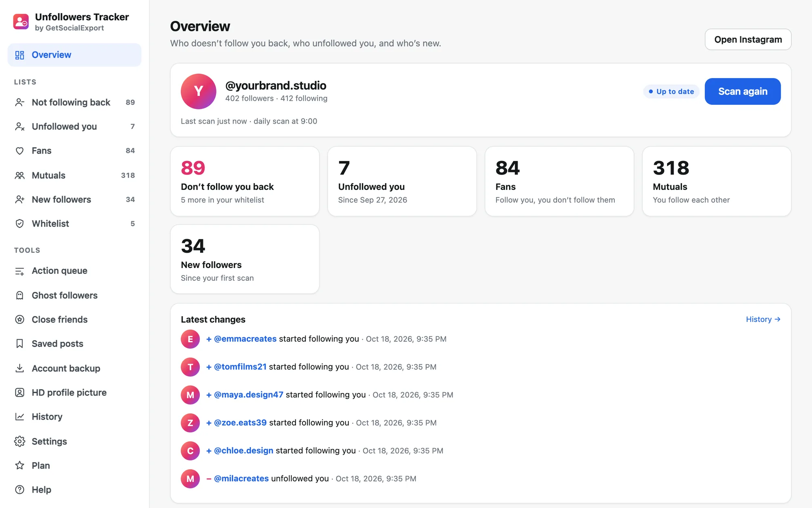Click the 318 Mutuals stat card
Image resolution: width=812 pixels, height=508 pixels.
[x=717, y=181]
